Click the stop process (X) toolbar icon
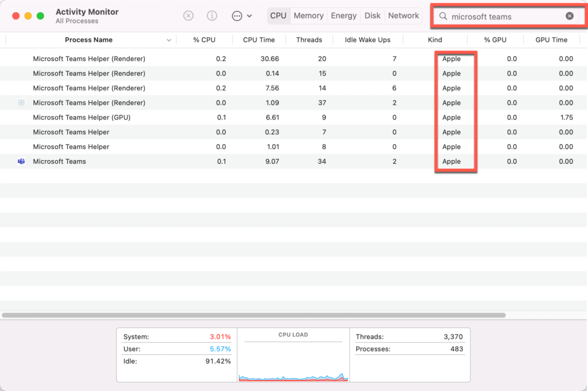This screenshot has height=391, width=588. (188, 16)
